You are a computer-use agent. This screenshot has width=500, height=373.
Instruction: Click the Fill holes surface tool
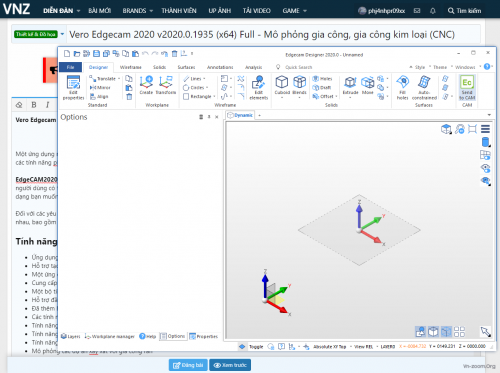pos(403,87)
